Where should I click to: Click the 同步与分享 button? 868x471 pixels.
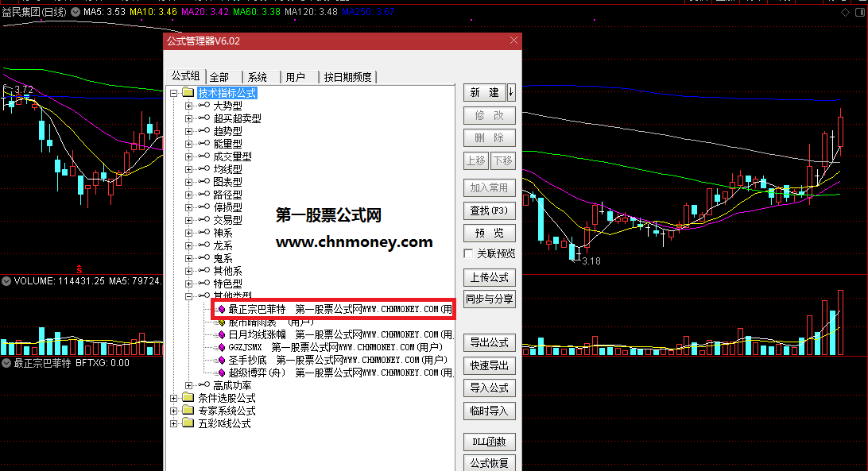point(490,299)
